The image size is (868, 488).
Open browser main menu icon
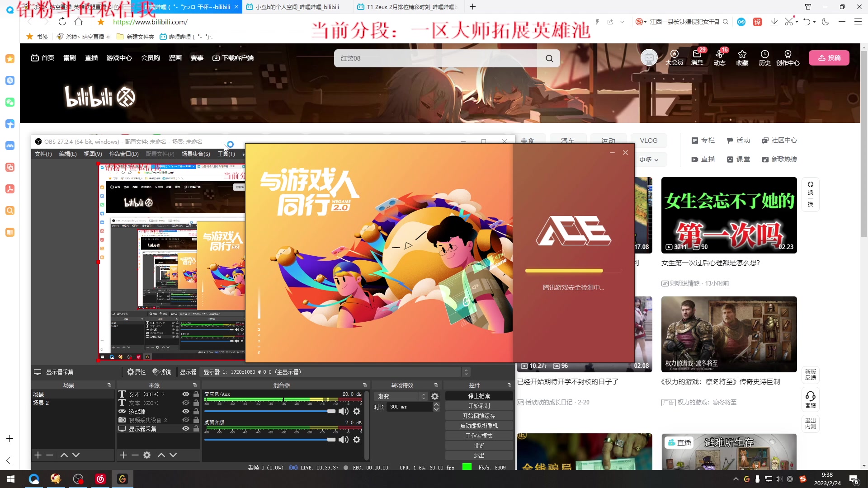click(858, 22)
